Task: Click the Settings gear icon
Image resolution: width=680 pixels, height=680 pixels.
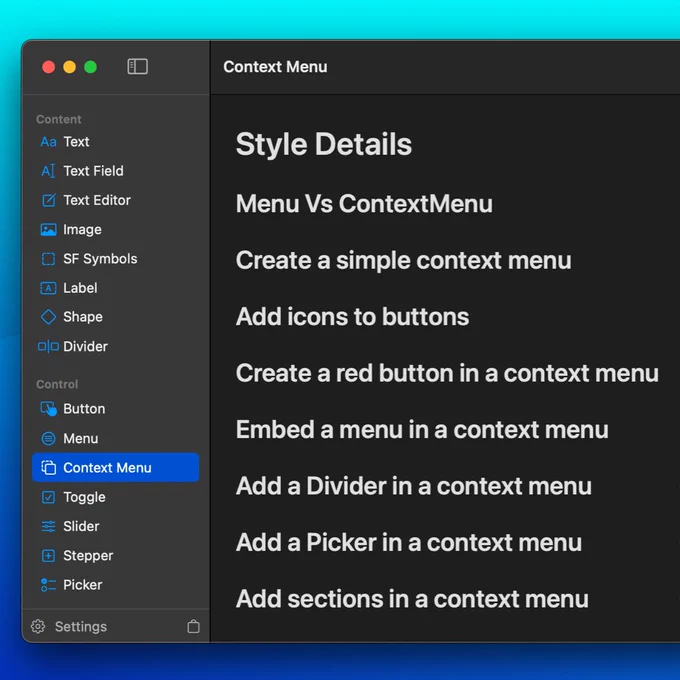Action: point(38,627)
